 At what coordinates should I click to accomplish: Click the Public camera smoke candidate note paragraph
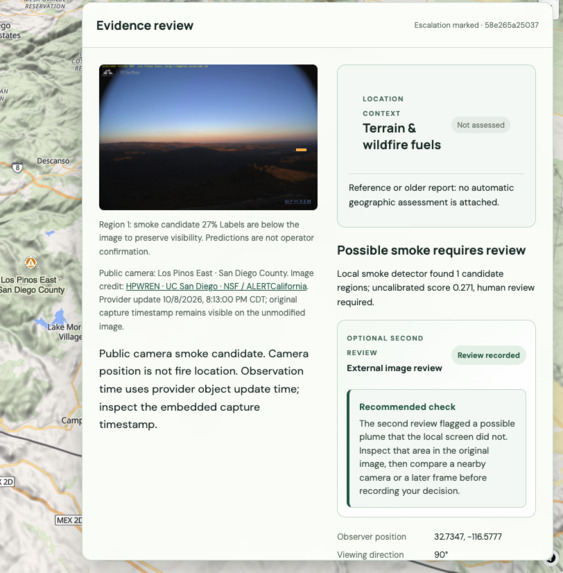coord(204,389)
